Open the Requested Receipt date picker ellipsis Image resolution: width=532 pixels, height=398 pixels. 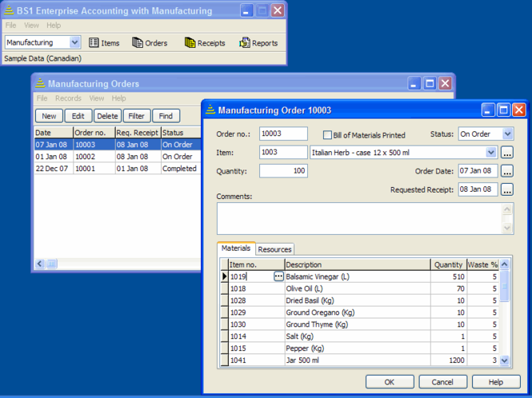coord(507,189)
